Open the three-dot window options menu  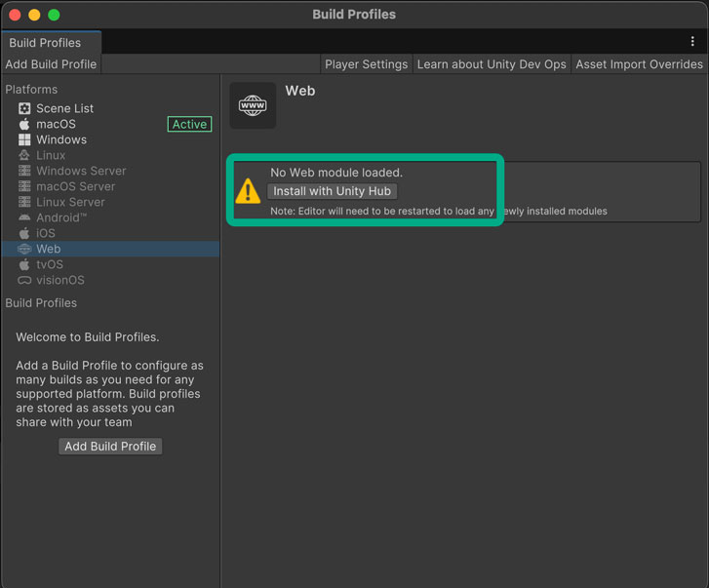pos(692,42)
